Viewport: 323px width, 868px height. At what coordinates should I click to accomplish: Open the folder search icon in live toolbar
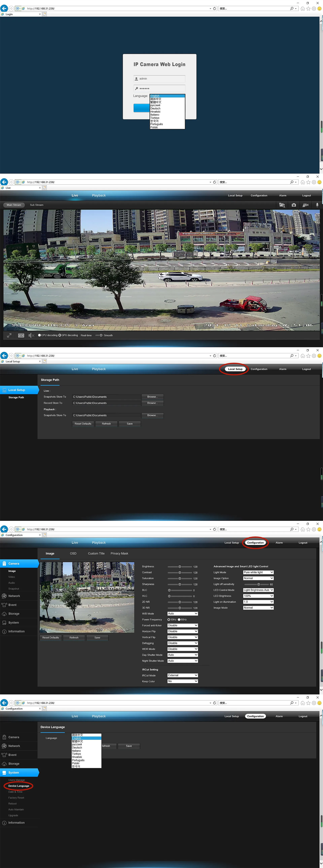[x=282, y=205]
